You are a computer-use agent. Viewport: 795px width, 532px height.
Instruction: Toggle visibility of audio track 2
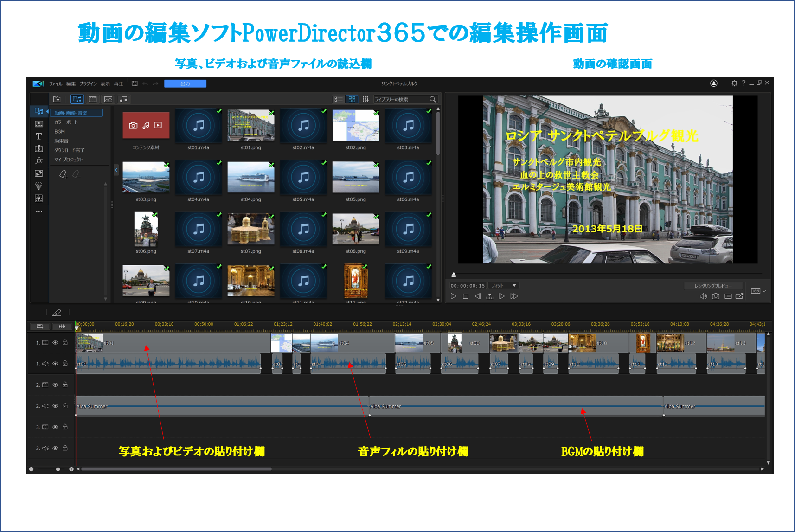55,406
